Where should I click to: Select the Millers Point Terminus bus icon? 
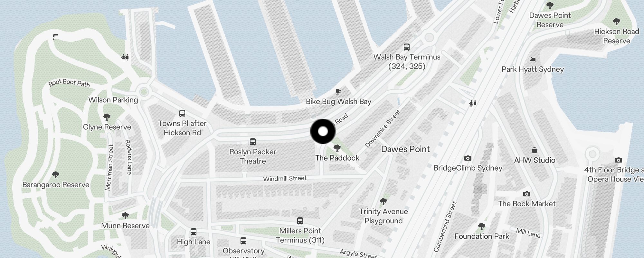click(300, 221)
